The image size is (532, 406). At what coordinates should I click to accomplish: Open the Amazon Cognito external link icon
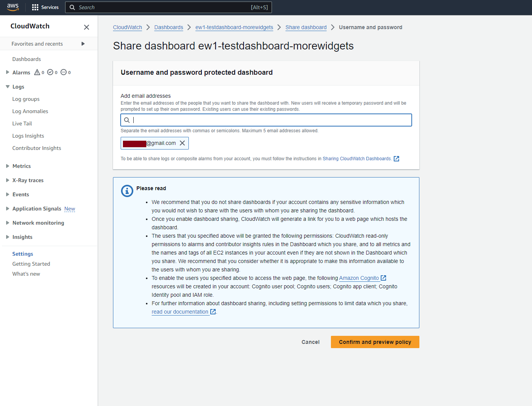[x=383, y=278]
